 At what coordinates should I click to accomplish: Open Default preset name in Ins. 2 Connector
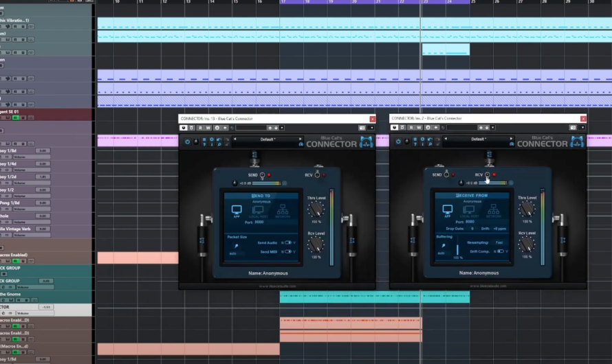point(479,139)
